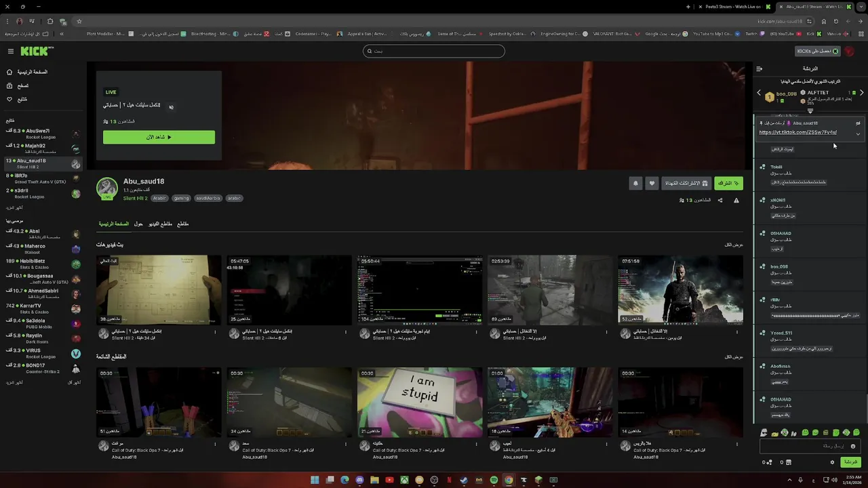Open BOND17 channel in the sidebar
Image resolution: width=868 pixels, height=488 pixels.
tap(42, 368)
